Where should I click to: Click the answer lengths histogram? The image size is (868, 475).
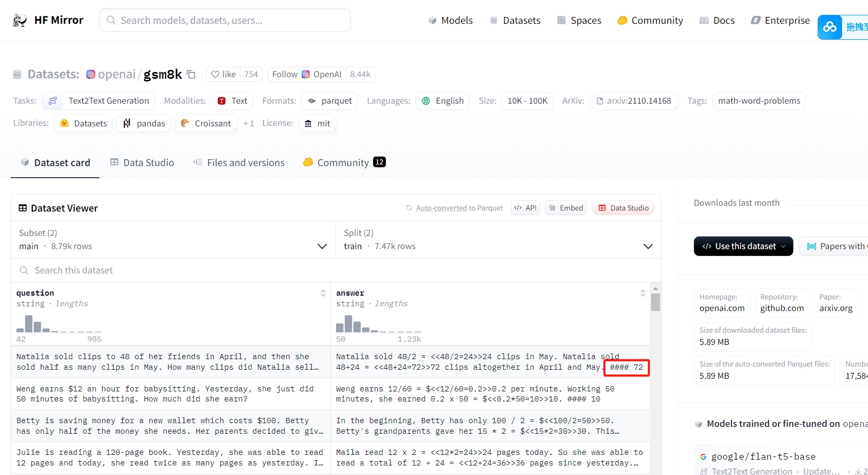[x=378, y=323]
